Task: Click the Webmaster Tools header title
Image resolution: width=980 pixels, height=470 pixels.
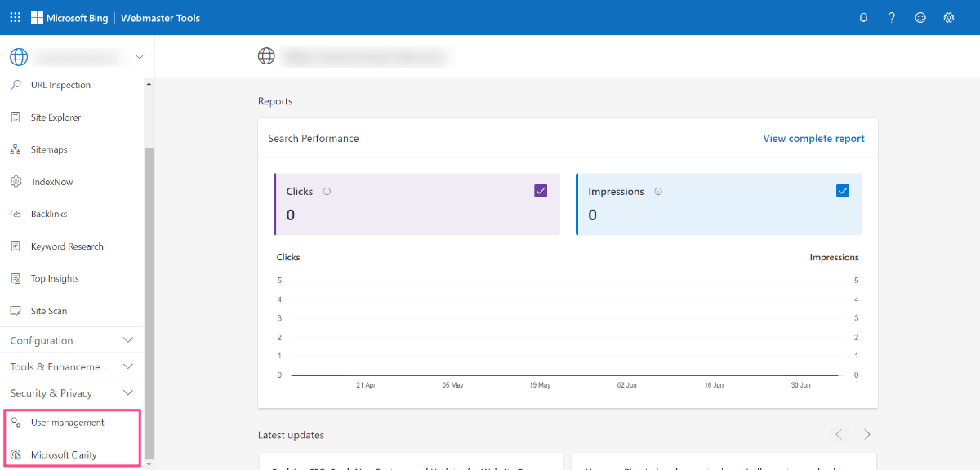Action: coord(160,18)
